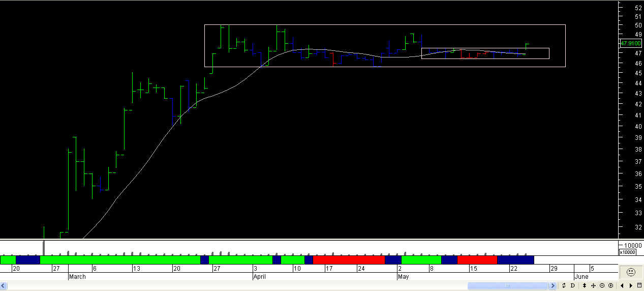The image size is (644, 291).
Task: Click the price axis value 45
Action: pyautogui.click(x=638, y=73)
